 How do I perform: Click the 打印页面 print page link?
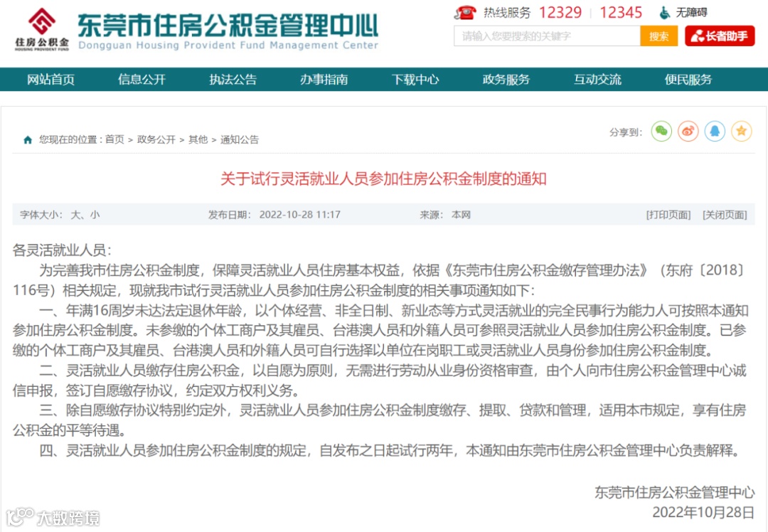point(668,215)
